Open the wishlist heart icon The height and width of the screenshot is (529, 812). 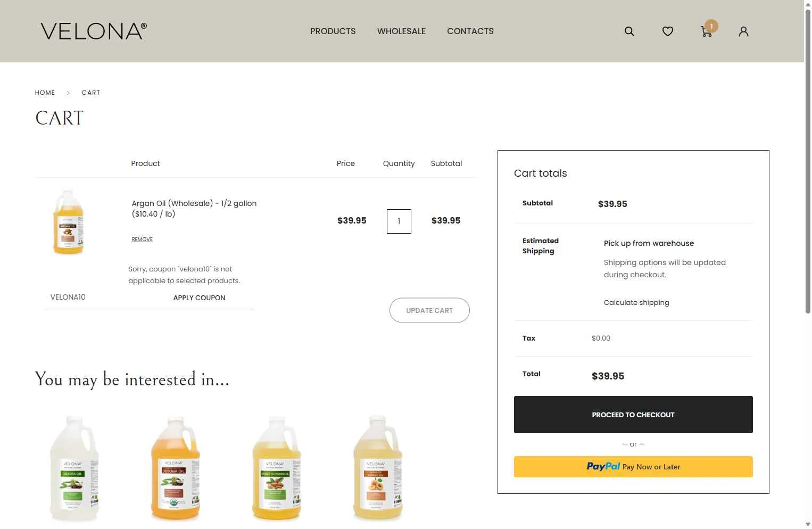pyautogui.click(x=668, y=31)
